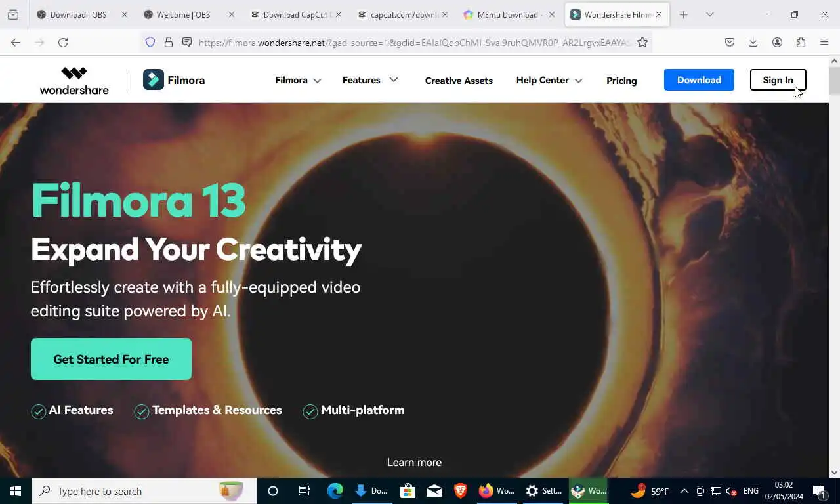The height and width of the screenshot is (504, 840).
Task: Open Task View on the taskbar
Action: (304, 491)
